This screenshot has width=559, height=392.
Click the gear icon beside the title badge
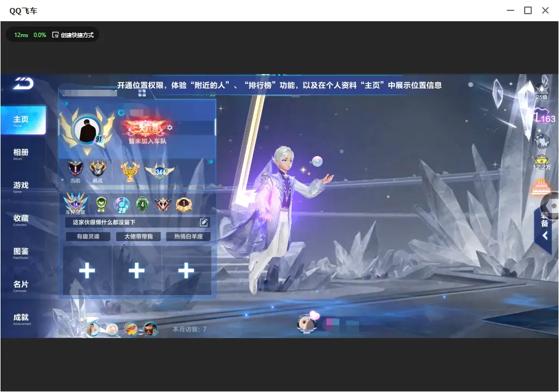pyautogui.click(x=169, y=127)
